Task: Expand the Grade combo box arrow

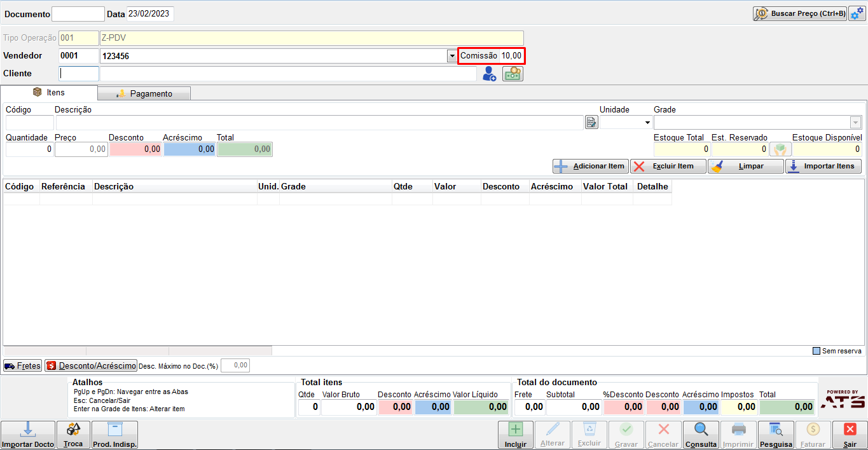Action: coord(856,122)
